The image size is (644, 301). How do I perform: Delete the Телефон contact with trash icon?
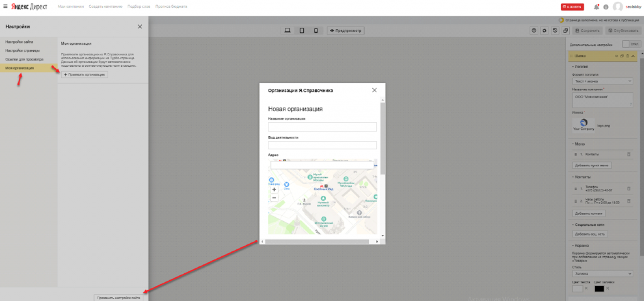pyautogui.click(x=629, y=188)
